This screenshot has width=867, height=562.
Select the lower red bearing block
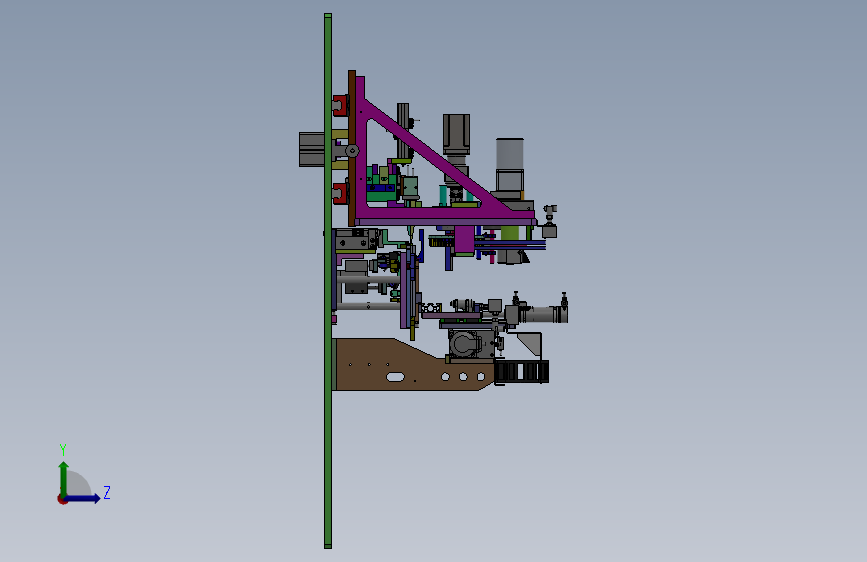point(341,194)
